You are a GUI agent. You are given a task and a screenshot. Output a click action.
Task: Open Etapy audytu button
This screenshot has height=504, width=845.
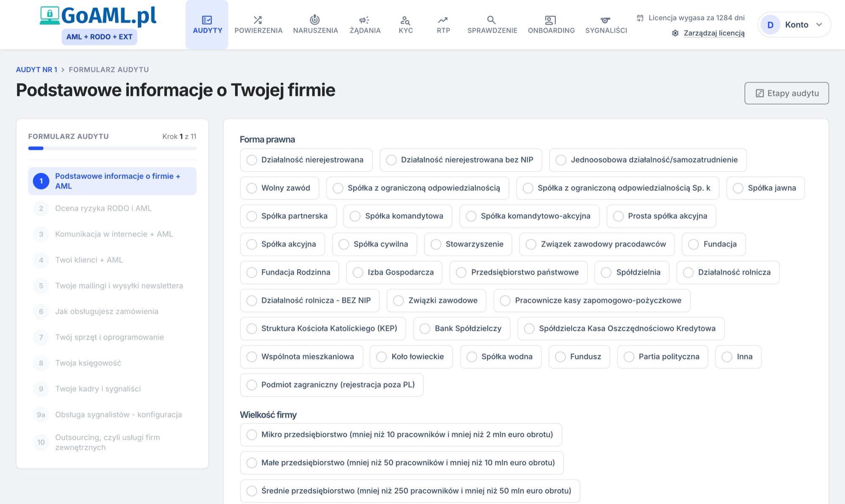click(x=786, y=93)
